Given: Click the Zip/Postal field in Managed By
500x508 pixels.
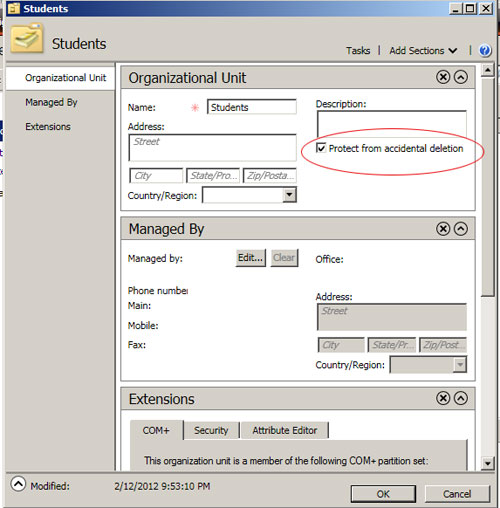Looking at the screenshot, I should (443, 345).
